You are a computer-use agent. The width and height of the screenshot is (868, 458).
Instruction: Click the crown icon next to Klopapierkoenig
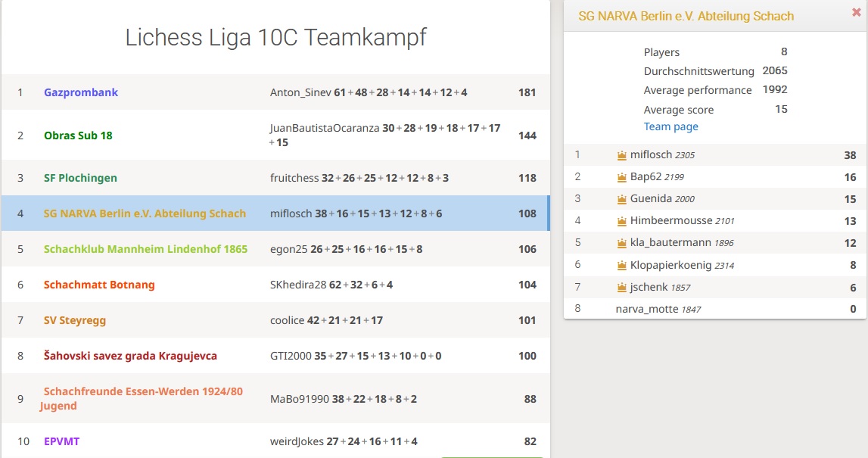click(x=621, y=265)
